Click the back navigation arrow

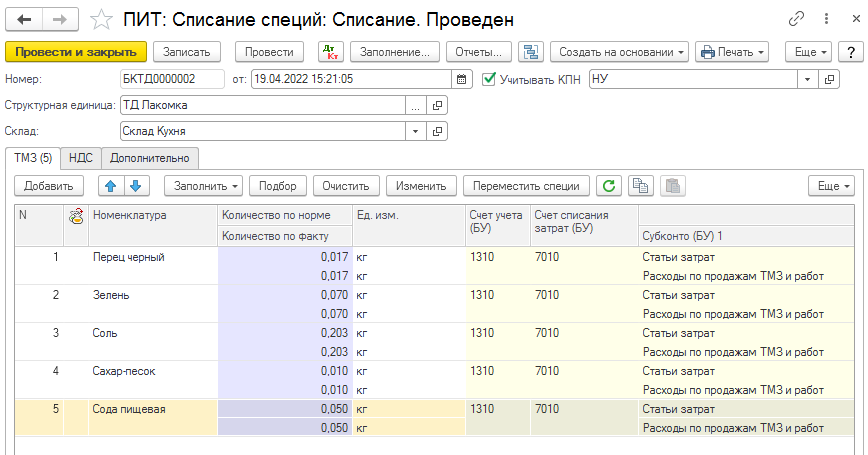[x=24, y=19]
